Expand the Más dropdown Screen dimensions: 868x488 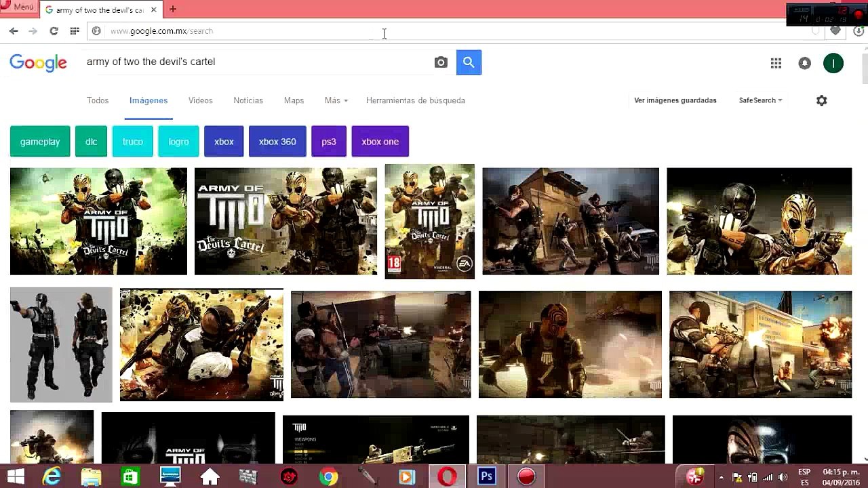tap(336, 100)
